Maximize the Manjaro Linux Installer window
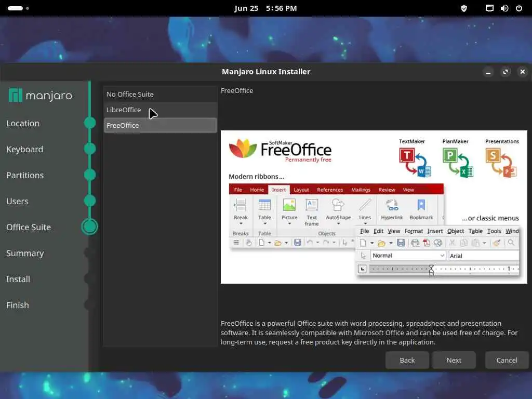Image resolution: width=532 pixels, height=399 pixels. (x=506, y=72)
